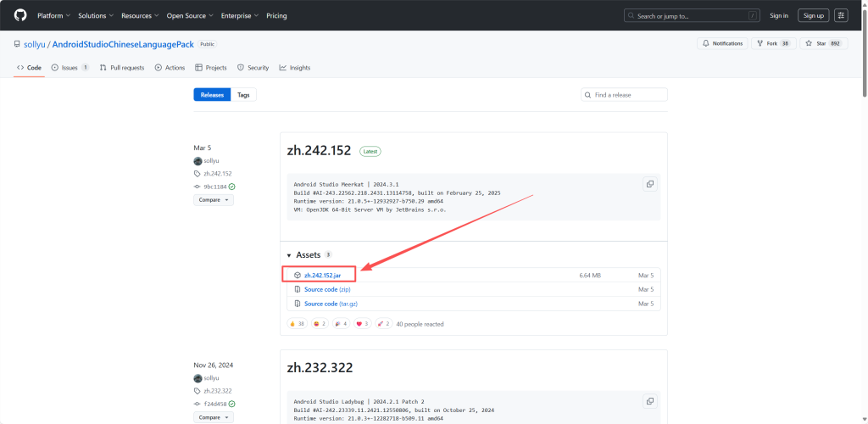Open the zh.232.322 release title

click(320, 367)
